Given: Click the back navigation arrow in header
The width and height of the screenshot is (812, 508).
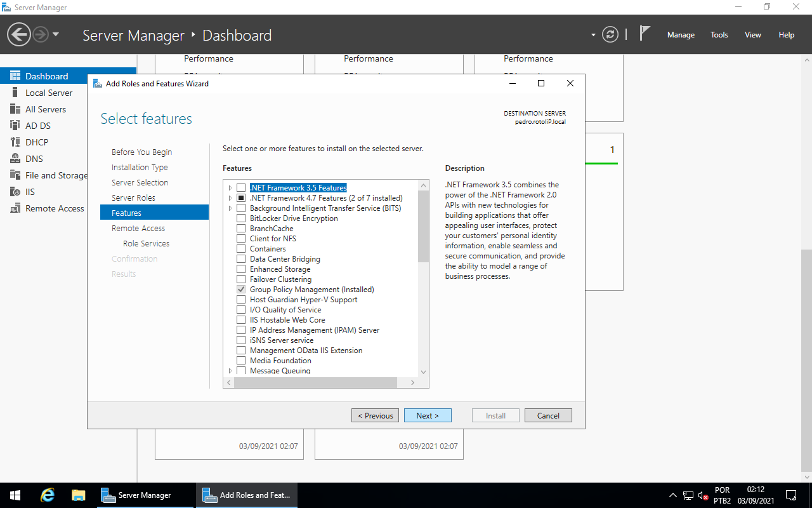Looking at the screenshot, I should (x=19, y=34).
